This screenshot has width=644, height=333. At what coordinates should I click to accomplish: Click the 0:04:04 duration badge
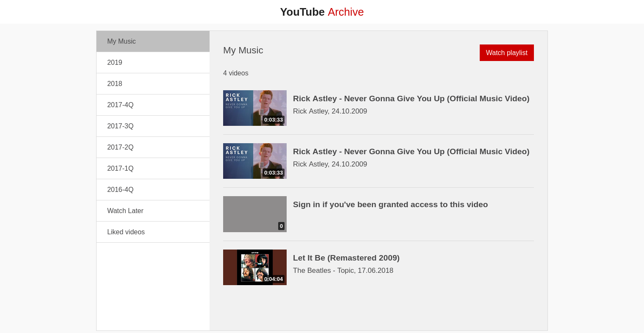[x=274, y=279]
